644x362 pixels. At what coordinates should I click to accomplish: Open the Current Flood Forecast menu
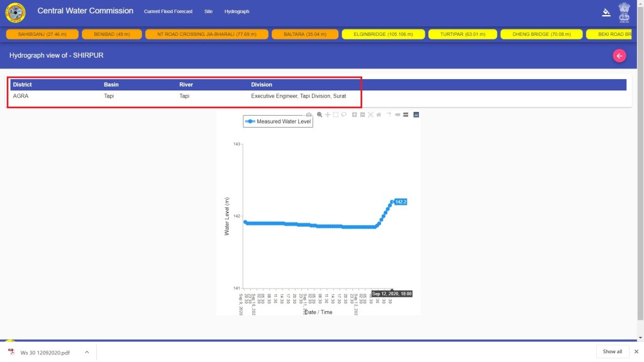168,11
